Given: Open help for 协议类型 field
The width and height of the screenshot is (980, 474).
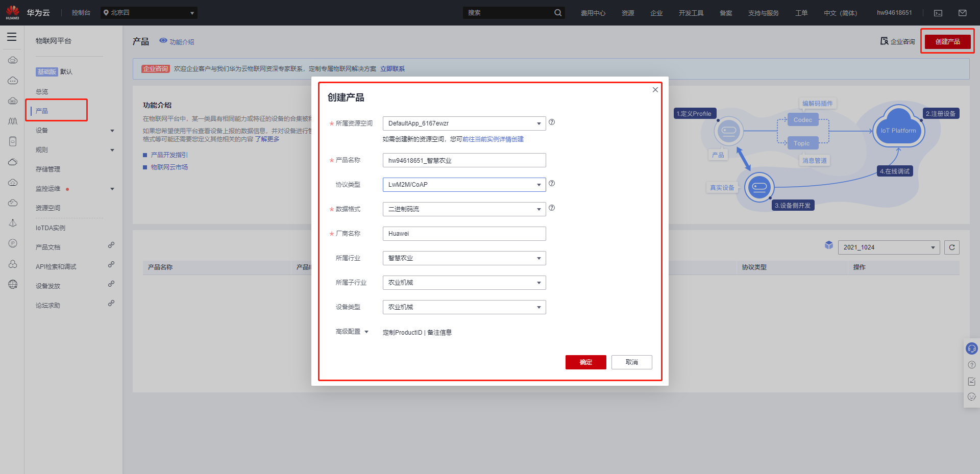Looking at the screenshot, I should pos(552,183).
